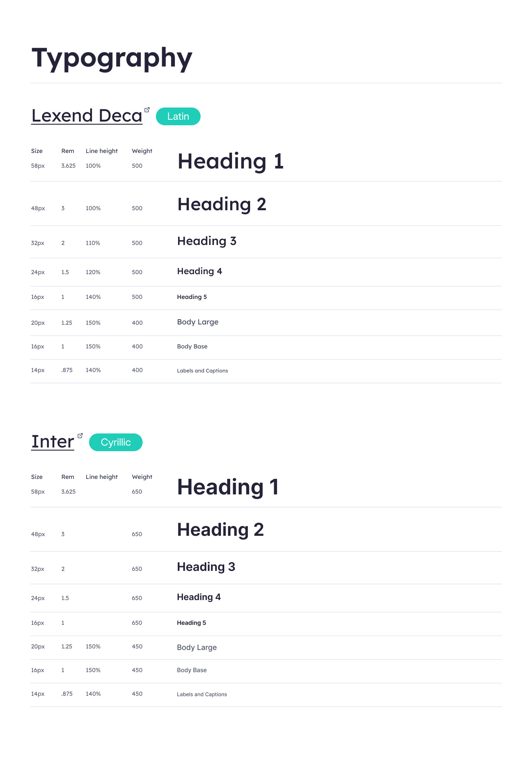Click the Lexend Deca Labels and Captions sample

202,371
